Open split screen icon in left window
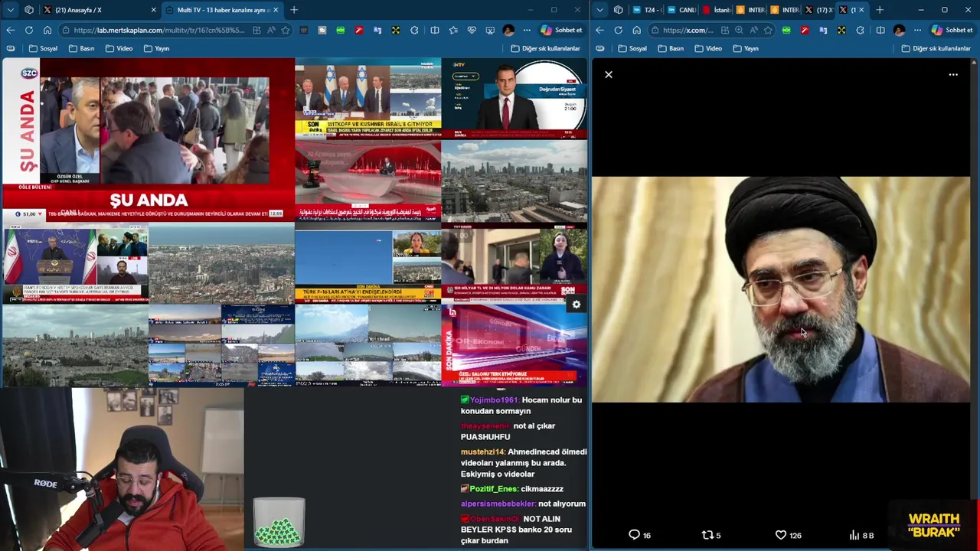Viewport: 980px width, 551px height. click(435, 30)
